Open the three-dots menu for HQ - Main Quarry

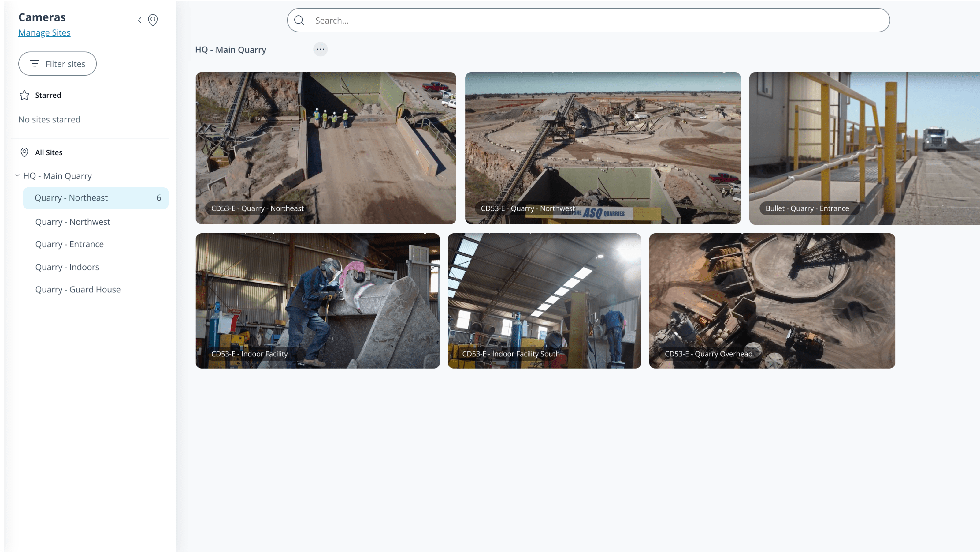click(320, 49)
